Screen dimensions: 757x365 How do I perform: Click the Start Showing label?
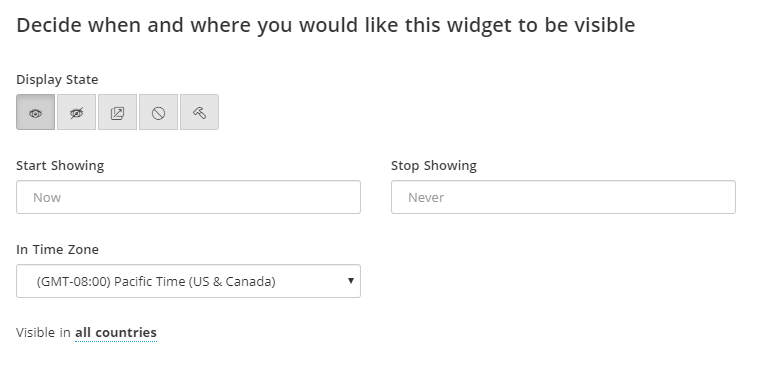tap(60, 166)
